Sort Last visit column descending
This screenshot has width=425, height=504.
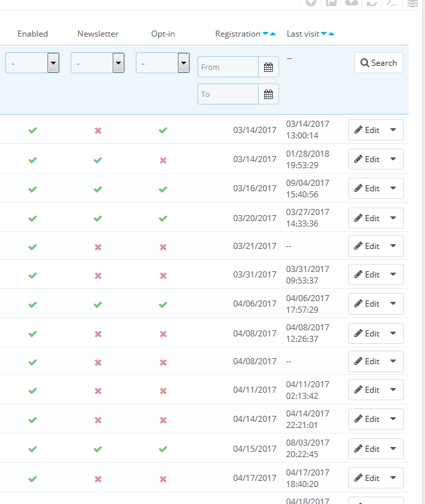coord(324,34)
